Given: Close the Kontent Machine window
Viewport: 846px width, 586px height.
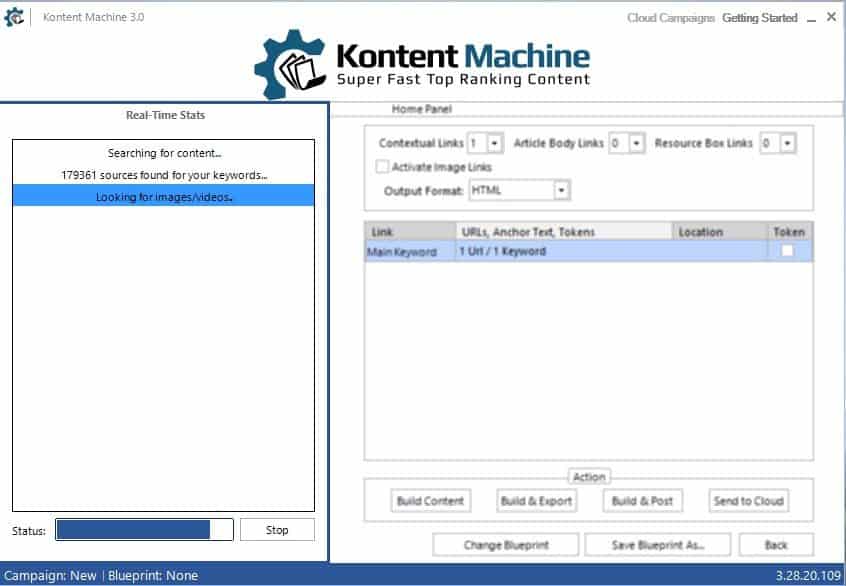Looking at the screenshot, I should click(831, 18).
